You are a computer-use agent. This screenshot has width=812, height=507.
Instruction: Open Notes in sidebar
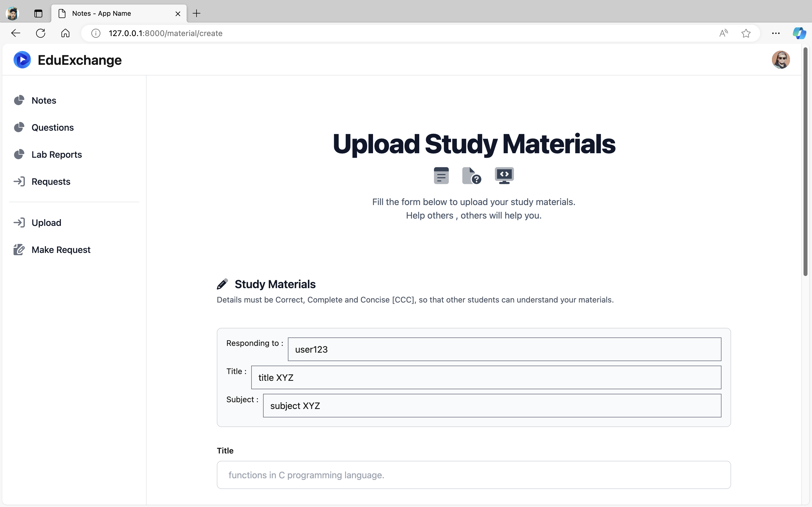[44, 101]
